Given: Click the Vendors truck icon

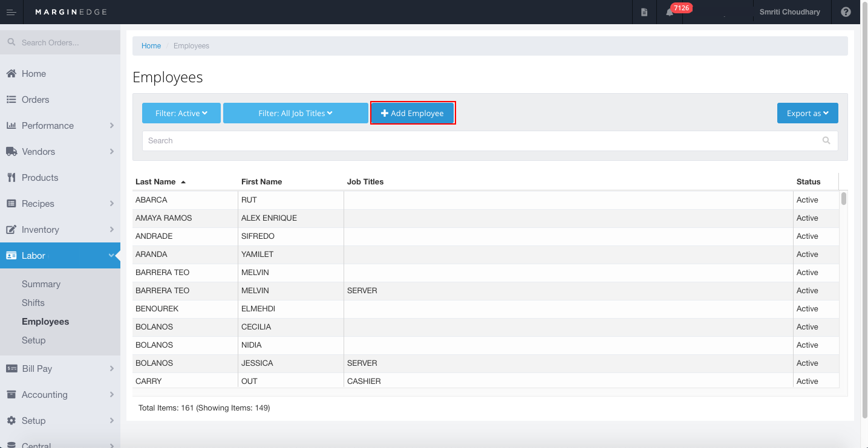Looking at the screenshot, I should pos(11,151).
